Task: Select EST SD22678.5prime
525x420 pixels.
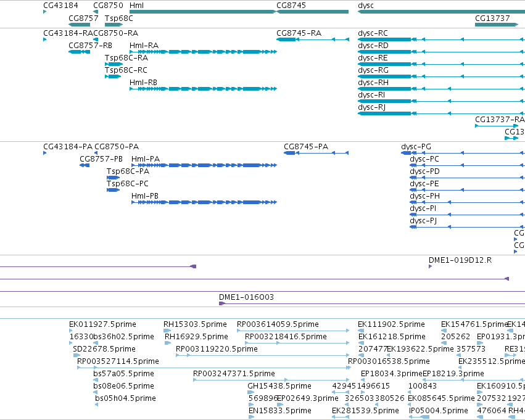Action: [76, 355]
